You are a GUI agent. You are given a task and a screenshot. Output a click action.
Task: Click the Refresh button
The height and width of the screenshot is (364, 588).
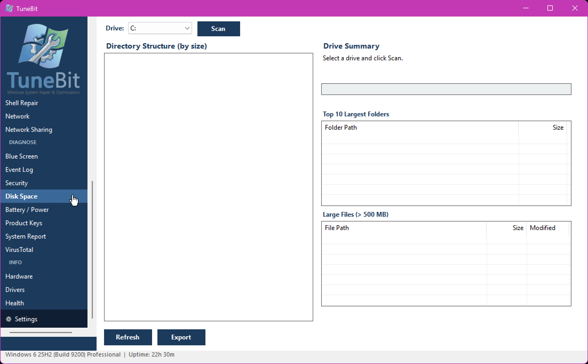coord(128,337)
